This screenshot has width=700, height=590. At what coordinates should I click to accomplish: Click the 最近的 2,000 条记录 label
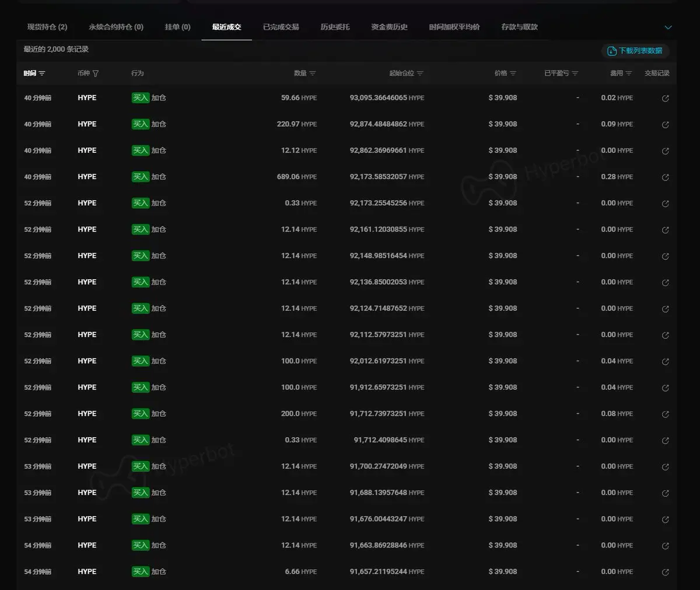56,50
